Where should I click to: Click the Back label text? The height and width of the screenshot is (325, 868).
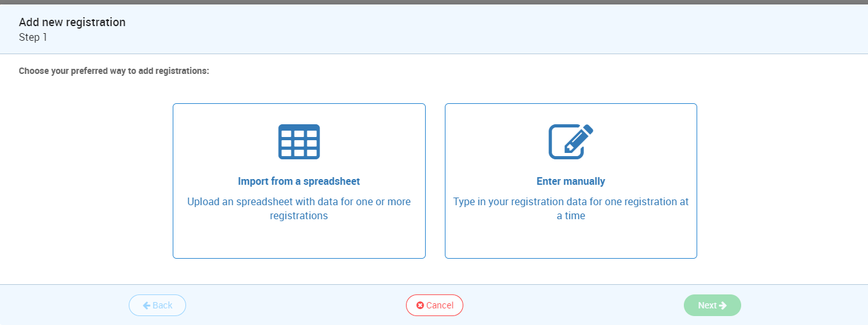coord(163,305)
